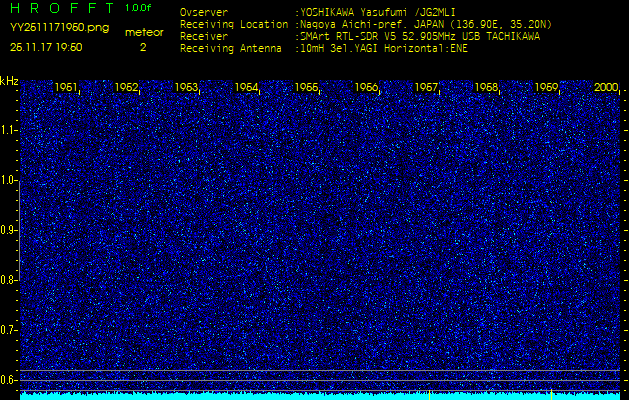Screen dimensions: 629x400
Task: Click the 1951 time marker
Action: click(x=67, y=88)
